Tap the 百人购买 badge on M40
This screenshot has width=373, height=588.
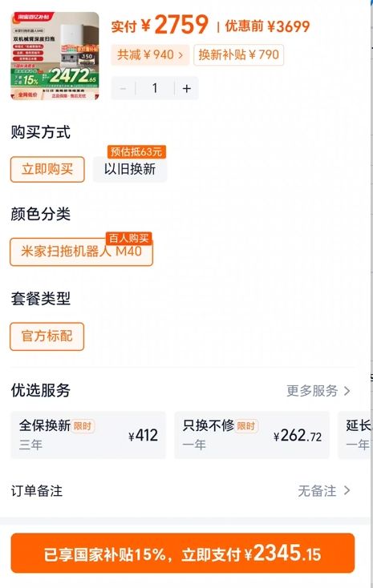coord(129,238)
